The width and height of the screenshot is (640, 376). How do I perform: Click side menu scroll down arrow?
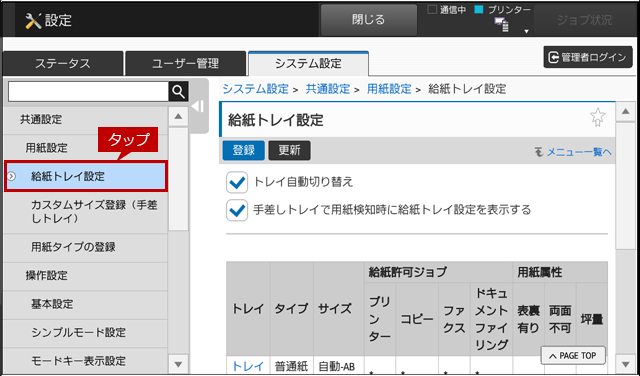(178, 363)
